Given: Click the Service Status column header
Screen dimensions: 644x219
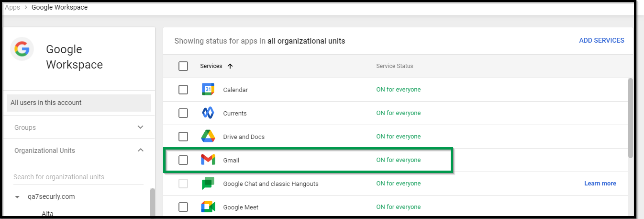Looking at the screenshot, I should 395,66.
